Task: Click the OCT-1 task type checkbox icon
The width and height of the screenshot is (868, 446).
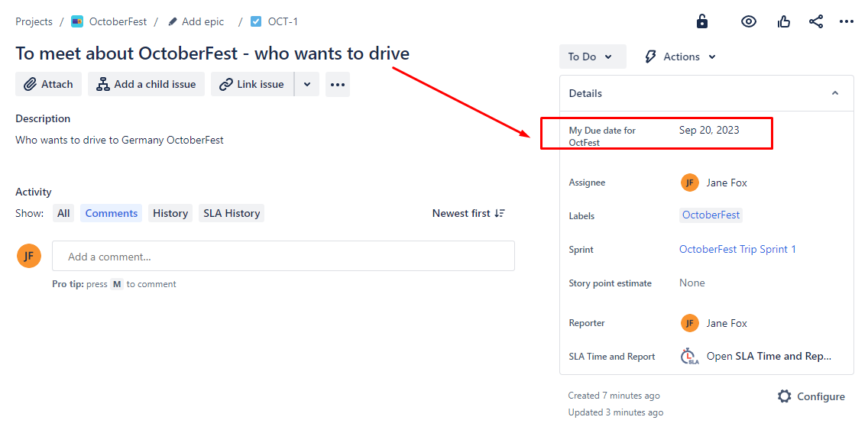Action: click(x=256, y=21)
